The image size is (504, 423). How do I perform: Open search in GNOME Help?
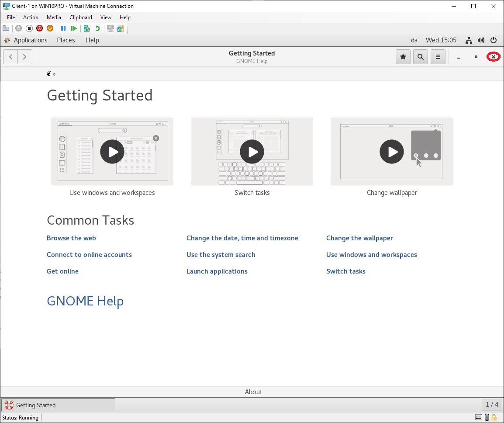(421, 57)
